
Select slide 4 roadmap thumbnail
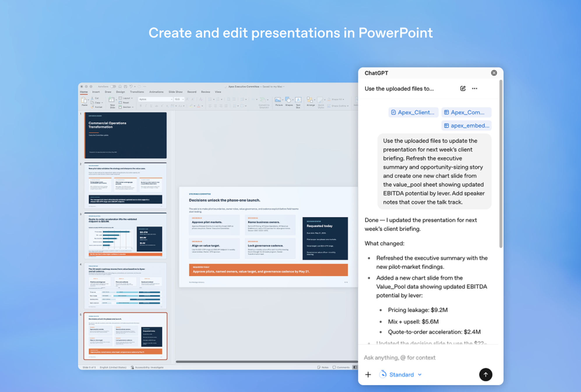click(x=125, y=286)
